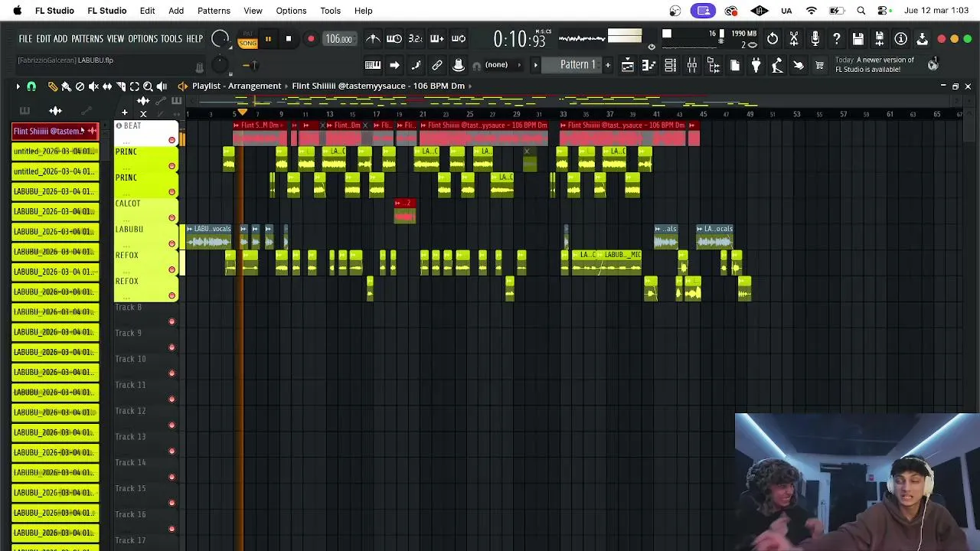Select the Slice tool in playlist
The width and height of the screenshot is (980, 551).
(121, 86)
